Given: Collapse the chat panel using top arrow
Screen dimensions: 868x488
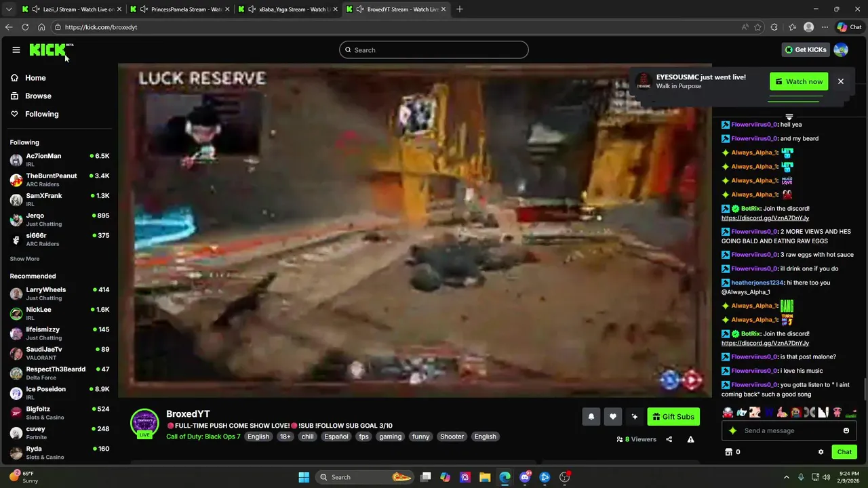Looking at the screenshot, I should tap(789, 117).
